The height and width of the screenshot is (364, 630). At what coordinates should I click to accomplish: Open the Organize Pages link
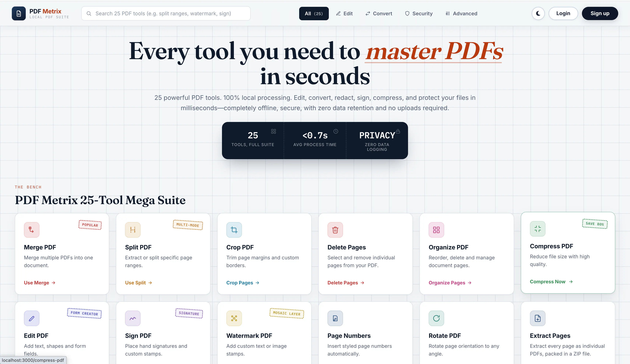coord(450,283)
